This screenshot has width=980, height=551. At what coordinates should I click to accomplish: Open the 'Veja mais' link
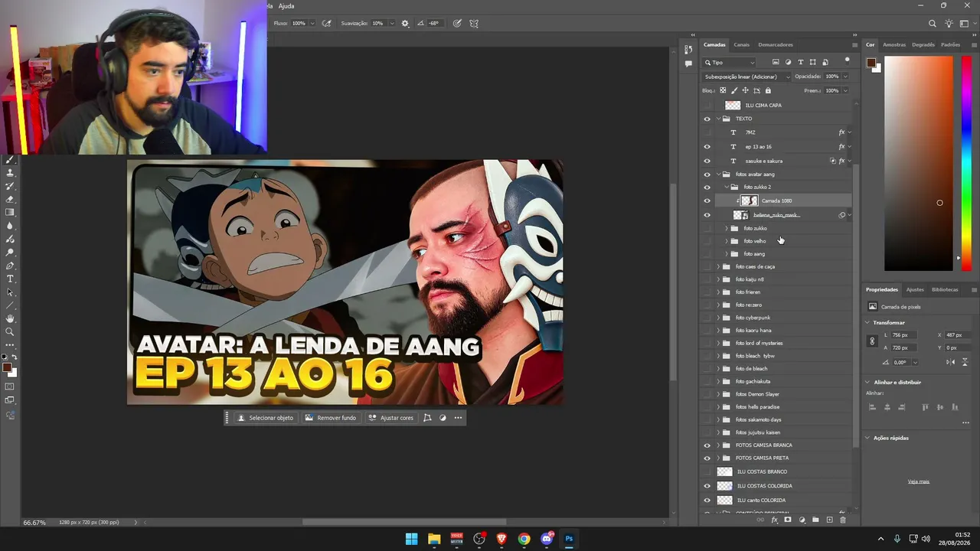click(919, 481)
